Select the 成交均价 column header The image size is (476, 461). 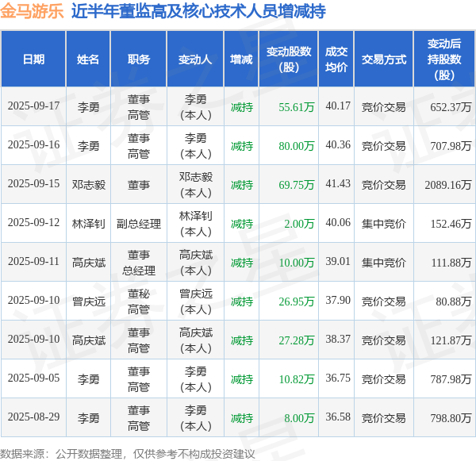pos(336,60)
